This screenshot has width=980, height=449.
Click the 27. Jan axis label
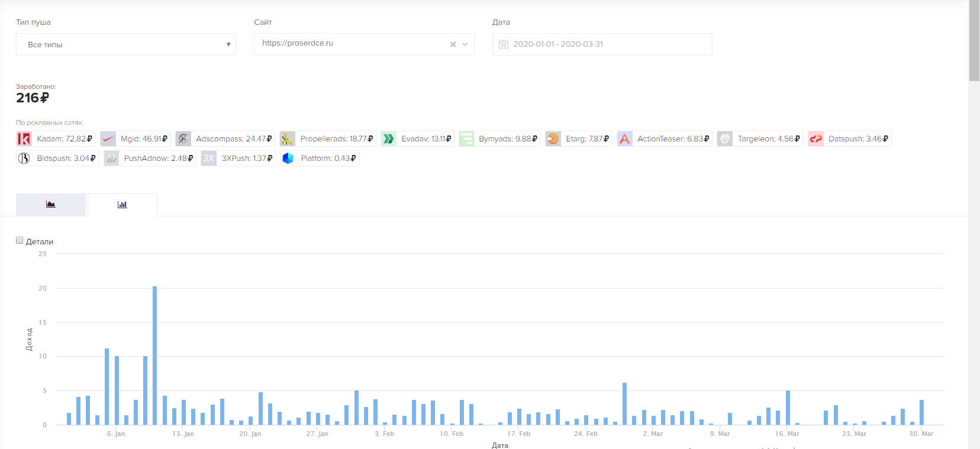tap(317, 434)
